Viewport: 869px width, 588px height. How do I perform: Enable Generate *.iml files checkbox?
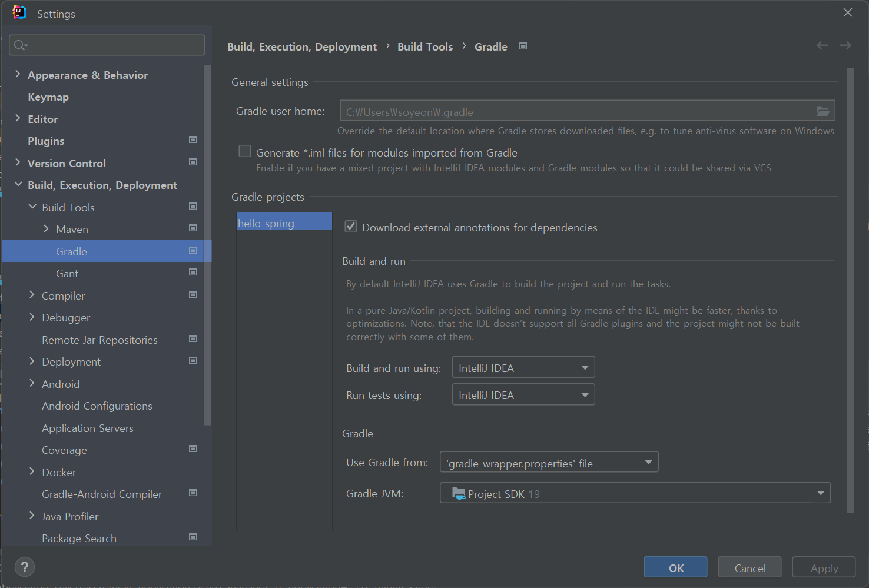[x=245, y=151]
